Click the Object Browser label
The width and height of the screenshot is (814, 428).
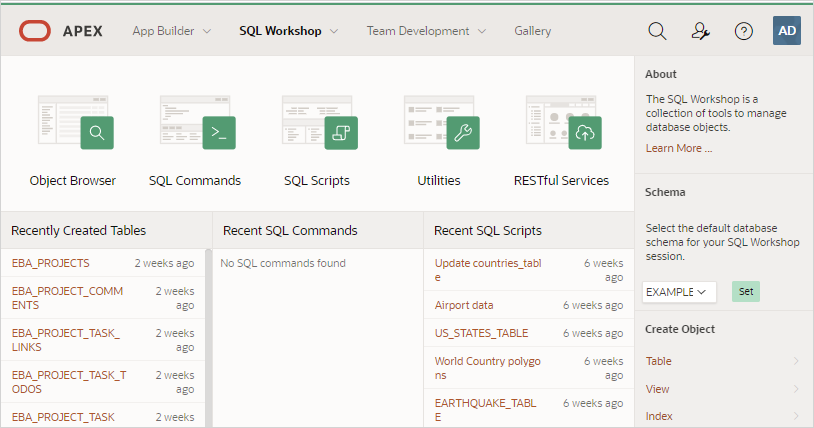tap(73, 180)
